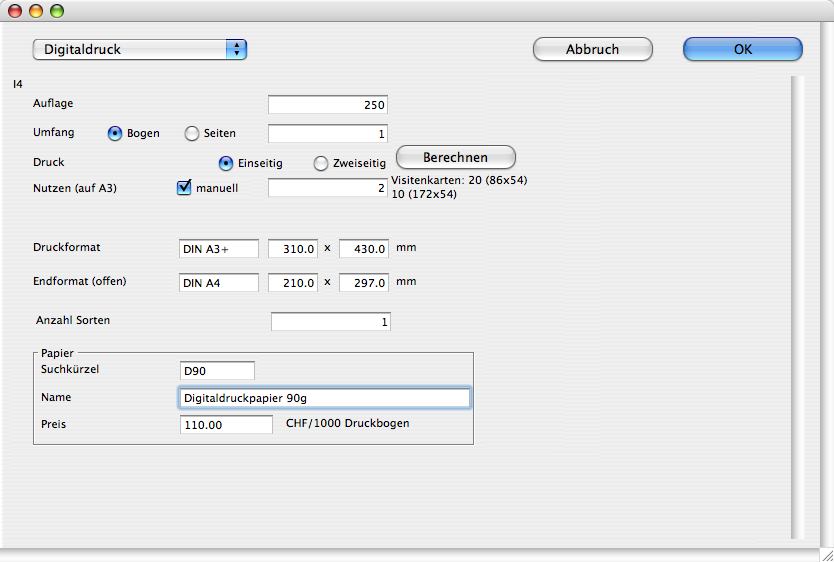Open the Digitaldruck dropdown menu

(139, 49)
